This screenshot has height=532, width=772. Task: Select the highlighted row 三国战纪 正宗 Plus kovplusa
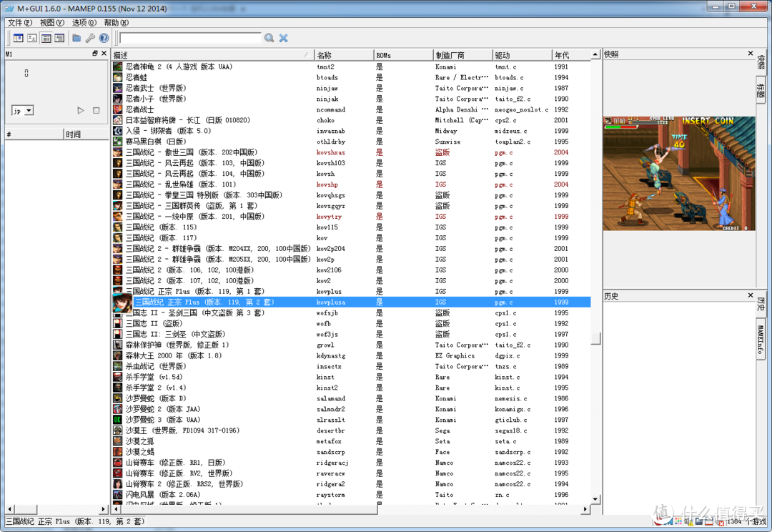pyautogui.click(x=352, y=302)
